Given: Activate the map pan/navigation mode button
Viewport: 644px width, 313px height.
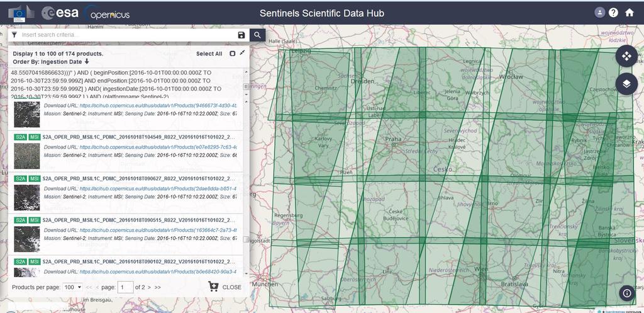Looking at the screenshot, I should 626,56.
